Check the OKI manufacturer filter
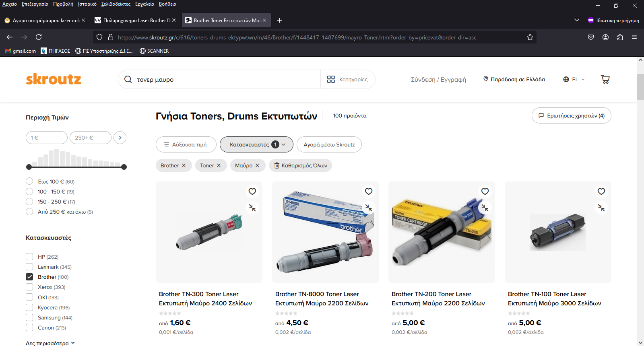 pyautogui.click(x=29, y=297)
